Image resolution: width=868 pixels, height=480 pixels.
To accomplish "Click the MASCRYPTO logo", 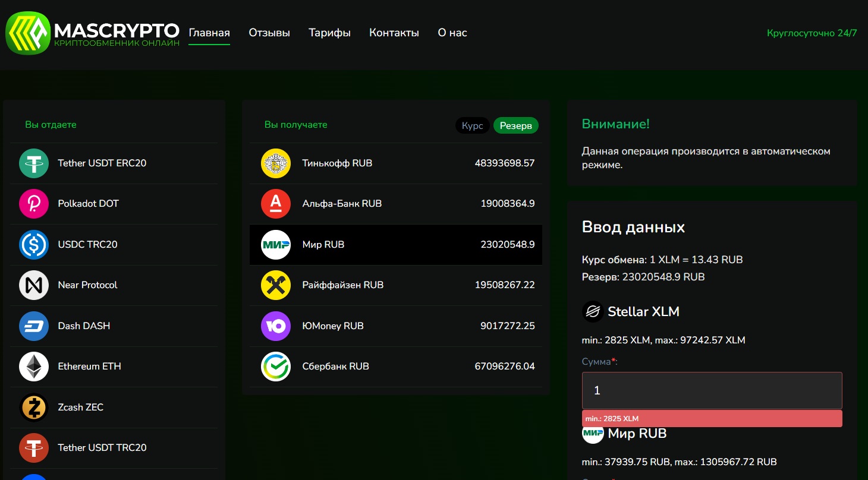I will pos(92,34).
